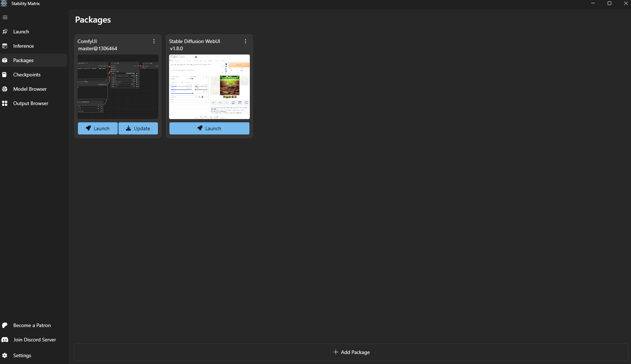The image size is (631, 364).
Task: Click the Model Browser globe icon
Action: (5, 89)
